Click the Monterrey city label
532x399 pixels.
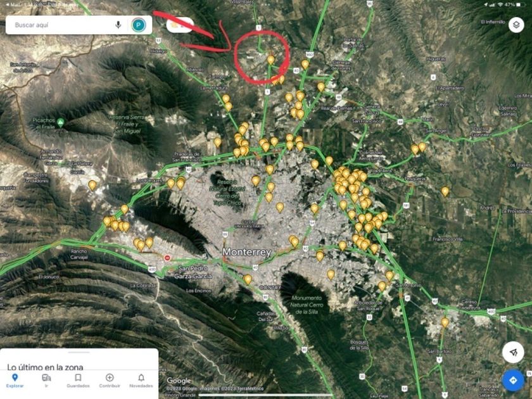point(246,252)
